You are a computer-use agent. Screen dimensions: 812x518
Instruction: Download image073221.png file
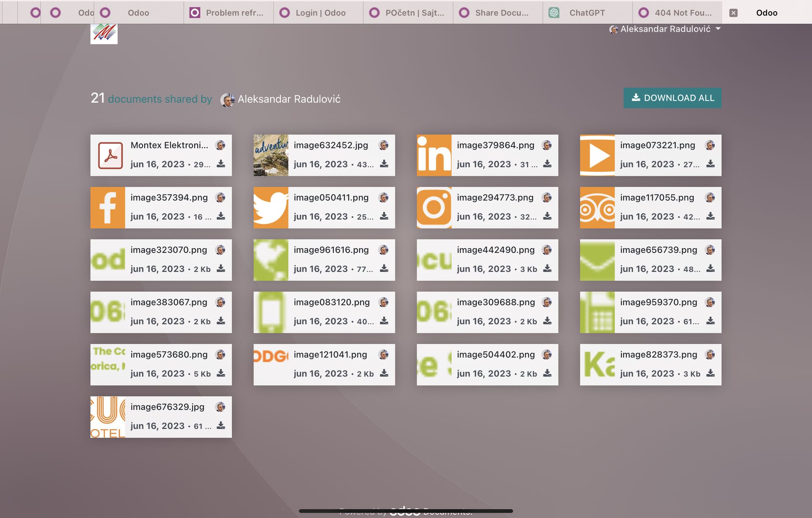[710, 164]
